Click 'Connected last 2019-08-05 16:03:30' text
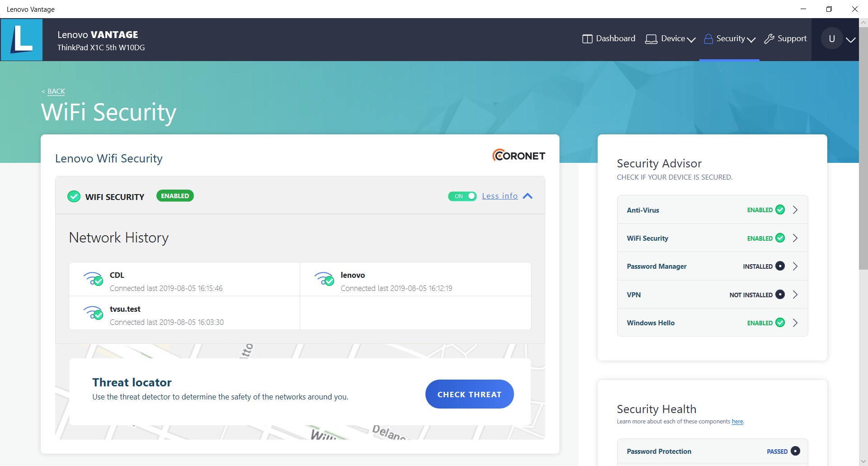The width and height of the screenshot is (868, 466). pyautogui.click(x=167, y=322)
